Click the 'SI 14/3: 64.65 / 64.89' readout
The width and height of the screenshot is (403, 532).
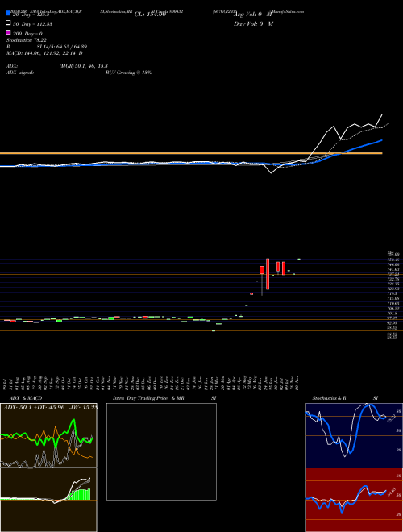point(62,47)
